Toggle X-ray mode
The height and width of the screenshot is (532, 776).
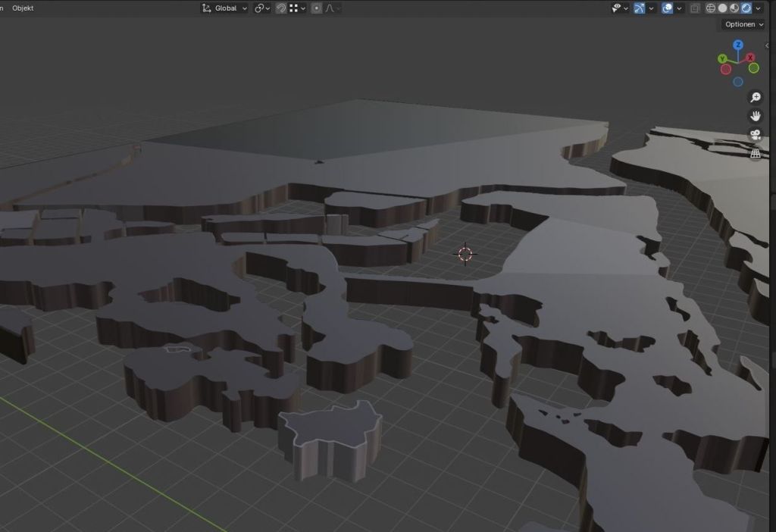click(695, 8)
